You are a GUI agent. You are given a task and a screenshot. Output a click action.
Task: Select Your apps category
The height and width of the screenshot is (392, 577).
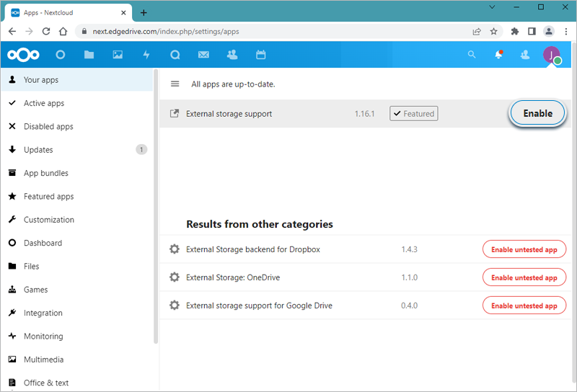(77, 80)
